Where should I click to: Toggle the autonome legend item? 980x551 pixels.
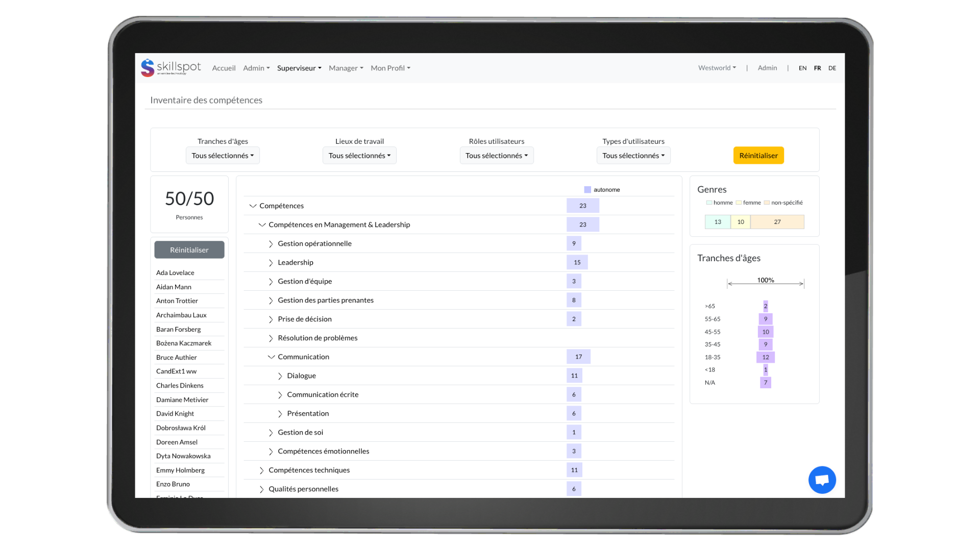pyautogui.click(x=602, y=190)
